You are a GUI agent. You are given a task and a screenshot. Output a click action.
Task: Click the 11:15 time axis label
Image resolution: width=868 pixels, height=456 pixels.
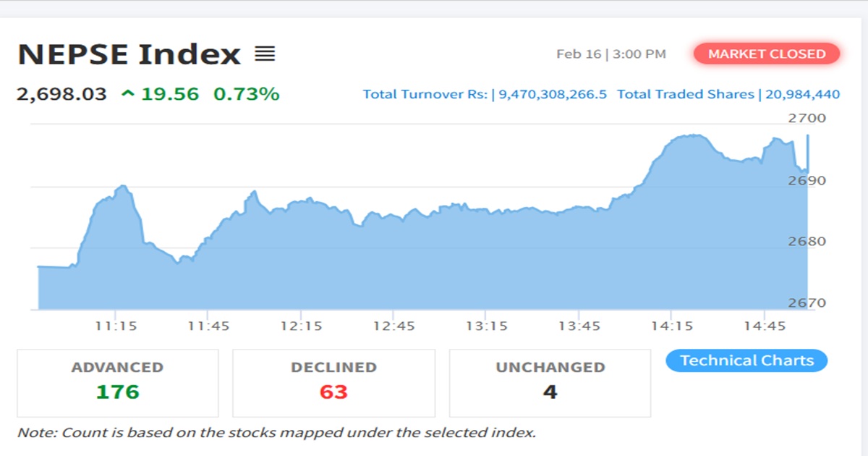pos(116,326)
